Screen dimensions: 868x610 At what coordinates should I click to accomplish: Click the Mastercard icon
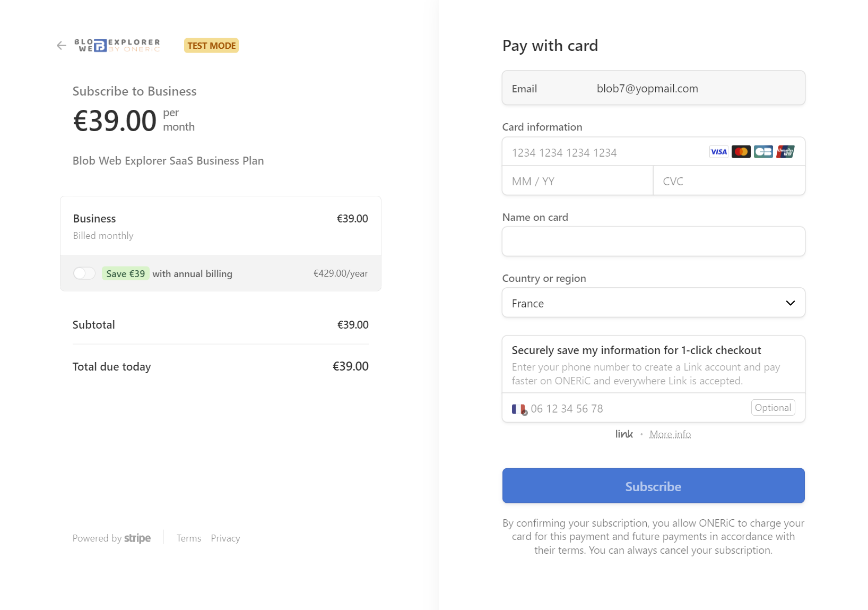pyautogui.click(x=741, y=152)
